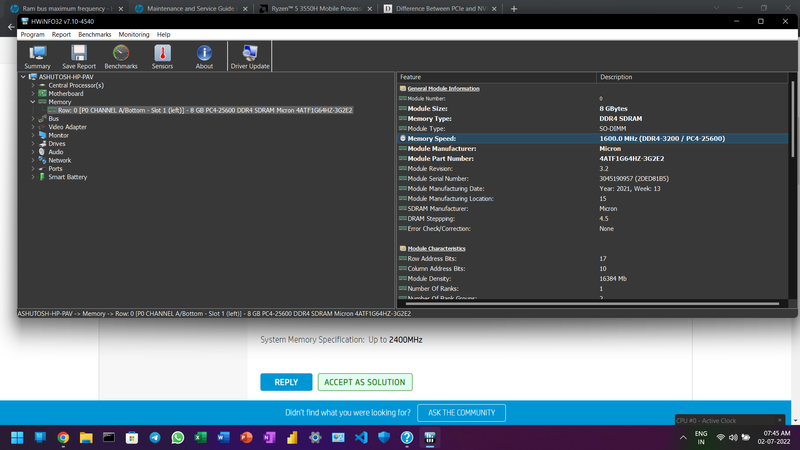The image size is (800, 450).
Task: Show hidden system tray icons
Action: (x=683, y=438)
